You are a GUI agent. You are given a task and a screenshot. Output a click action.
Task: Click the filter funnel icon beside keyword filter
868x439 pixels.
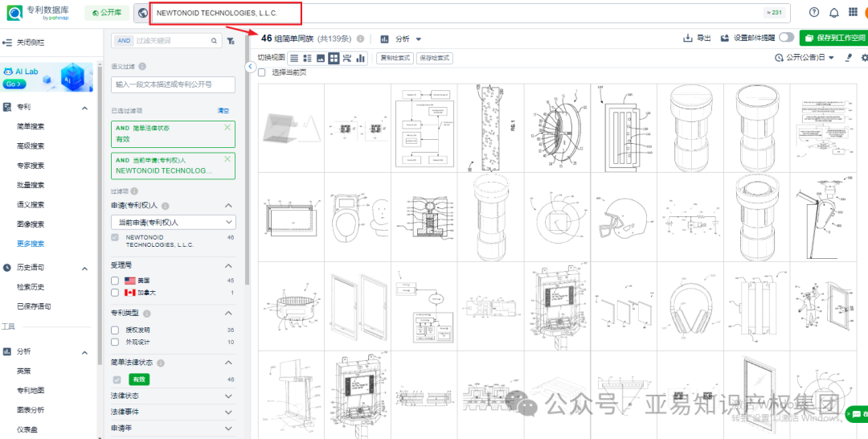coord(231,41)
